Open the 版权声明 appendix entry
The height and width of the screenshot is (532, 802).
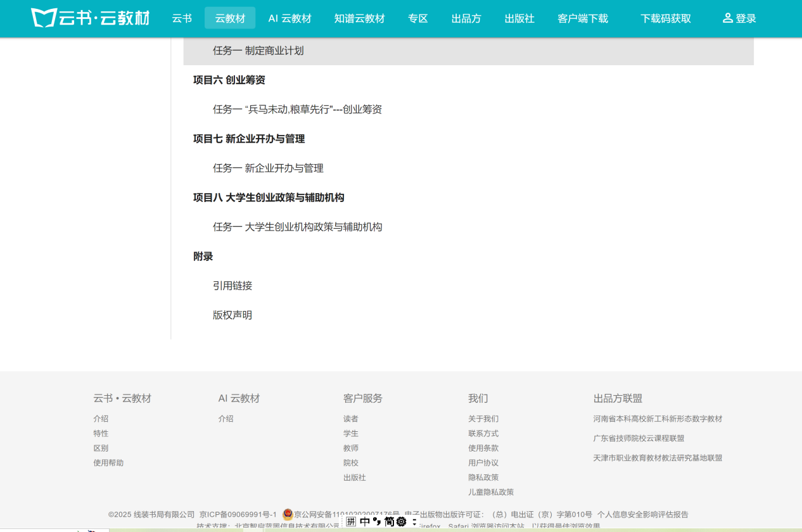232,315
